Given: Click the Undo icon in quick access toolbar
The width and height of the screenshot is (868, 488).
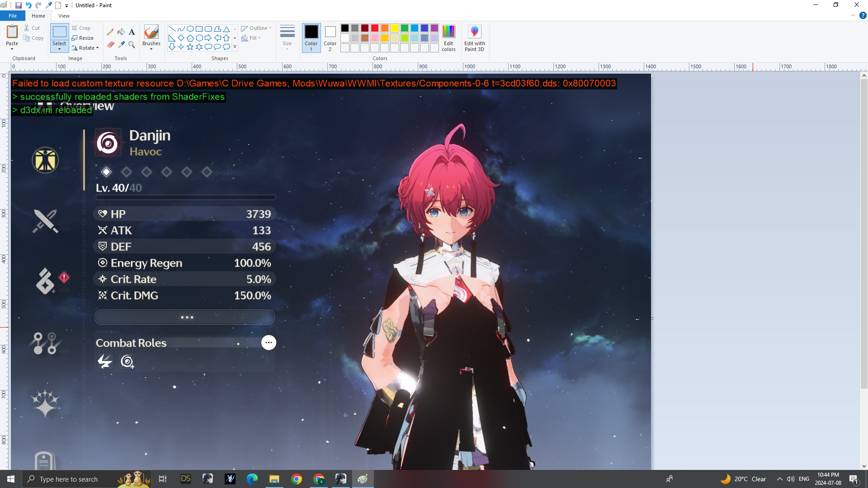Looking at the screenshot, I should (x=28, y=5).
